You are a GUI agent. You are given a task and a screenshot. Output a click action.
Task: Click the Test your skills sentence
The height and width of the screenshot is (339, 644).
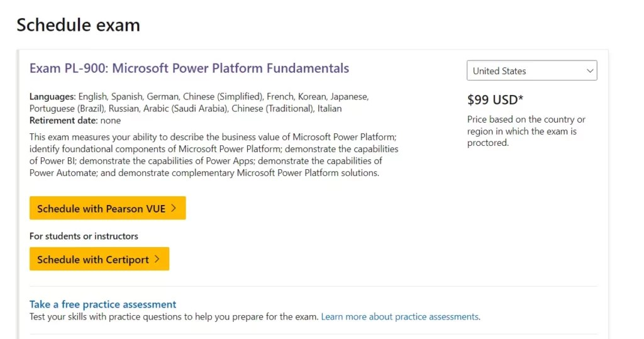pyautogui.click(x=174, y=316)
